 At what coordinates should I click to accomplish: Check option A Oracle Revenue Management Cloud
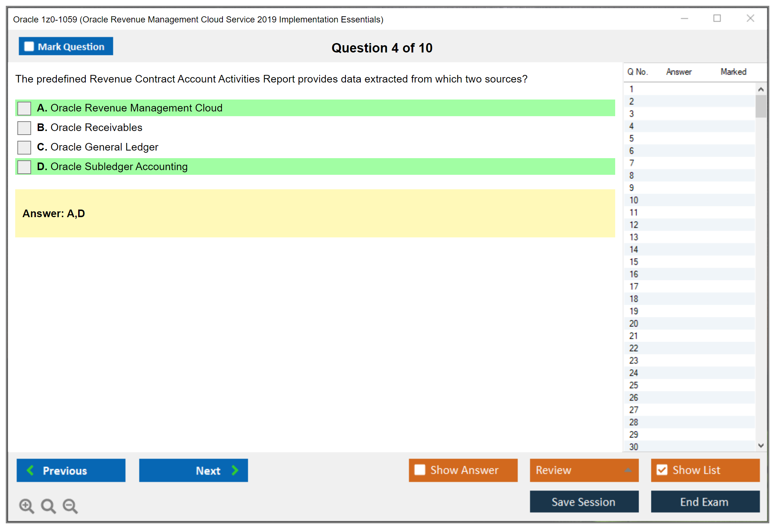pyautogui.click(x=24, y=108)
